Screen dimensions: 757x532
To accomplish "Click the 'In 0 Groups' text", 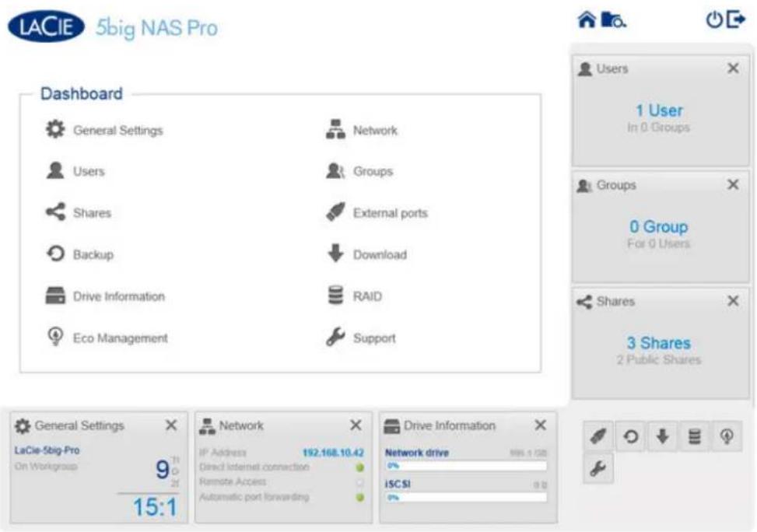I will point(658,128).
